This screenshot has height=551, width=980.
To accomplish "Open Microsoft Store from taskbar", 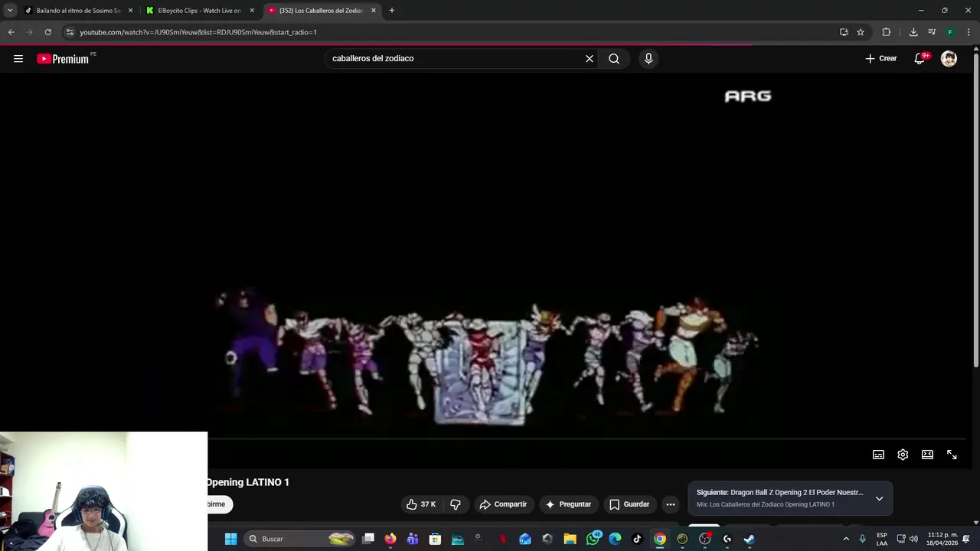I will pos(435,539).
